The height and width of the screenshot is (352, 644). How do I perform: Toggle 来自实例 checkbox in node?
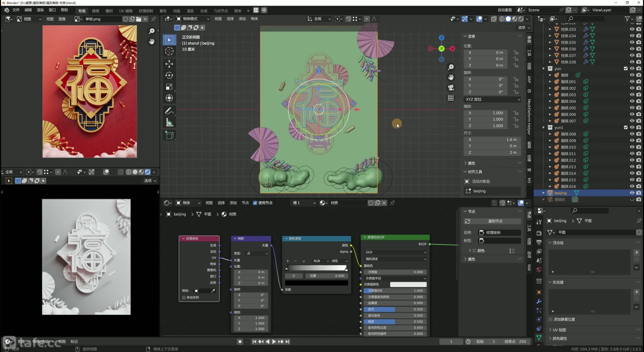click(184, 297)
